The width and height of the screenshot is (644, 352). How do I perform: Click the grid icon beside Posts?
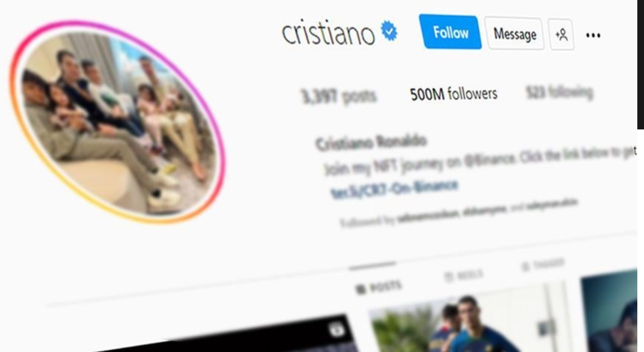[x=360, y=290]
